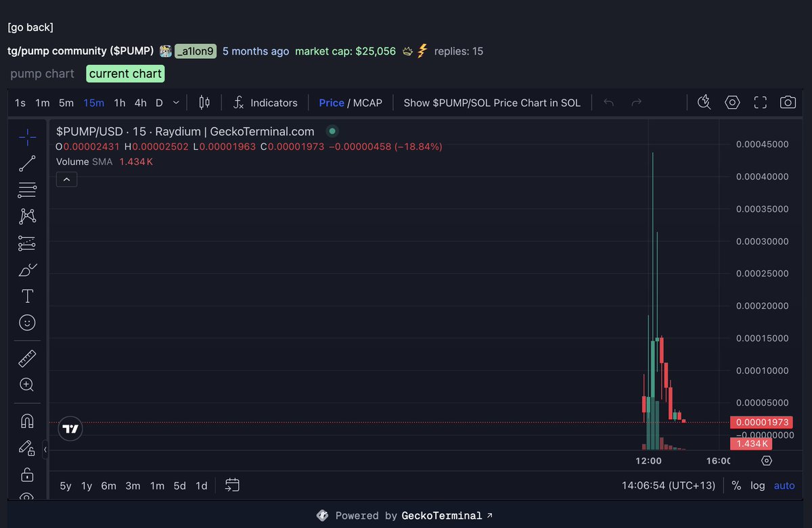This screenshot has height=528, width=812.
Task: Toggle lock all drawing tools
Action: [x=27, y=474]
